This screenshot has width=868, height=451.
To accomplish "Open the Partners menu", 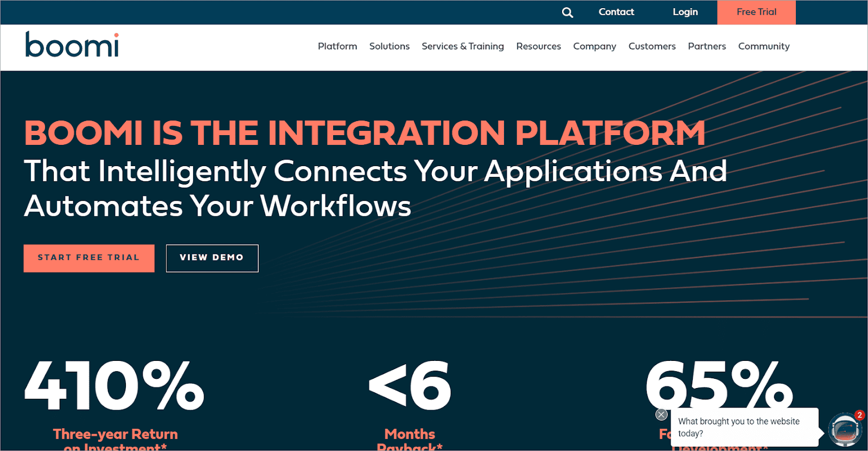I will (707, 46).
